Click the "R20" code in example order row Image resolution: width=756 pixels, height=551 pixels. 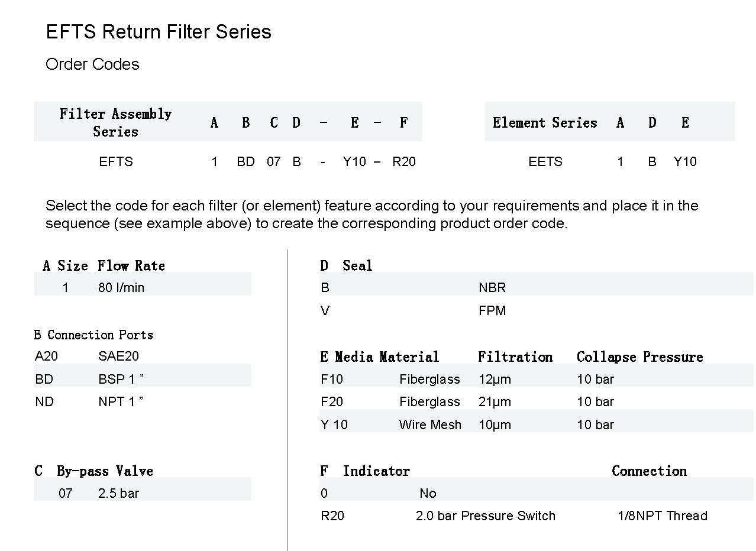tap(404, 162)
